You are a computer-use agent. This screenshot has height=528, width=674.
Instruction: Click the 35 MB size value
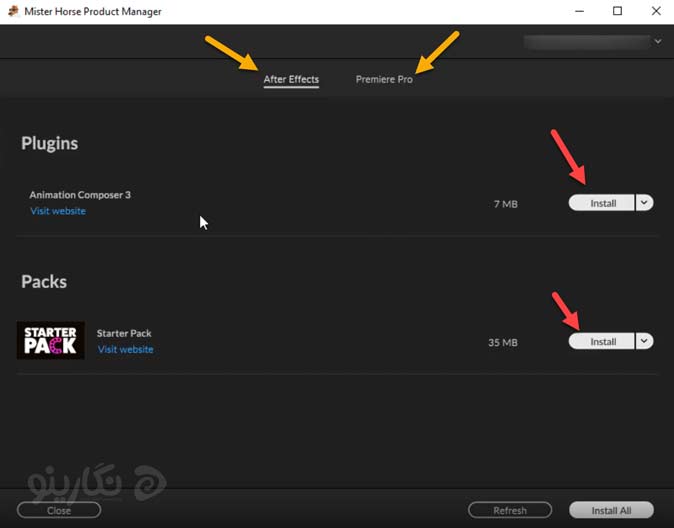(502, 343)
